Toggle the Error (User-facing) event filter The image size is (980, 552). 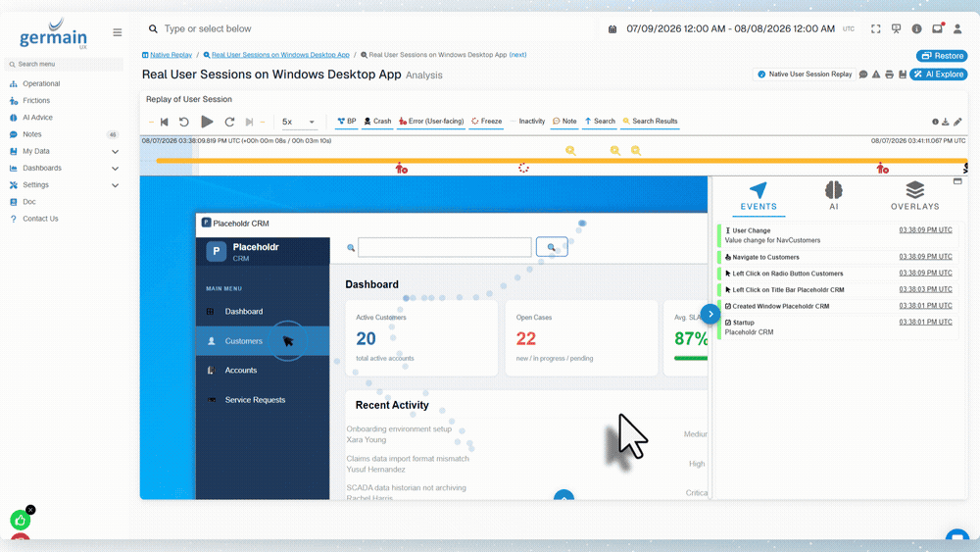click(431, 122)
